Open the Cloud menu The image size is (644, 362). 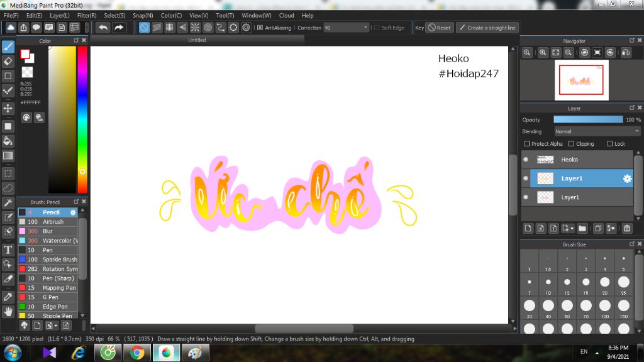tap(286, 15)
